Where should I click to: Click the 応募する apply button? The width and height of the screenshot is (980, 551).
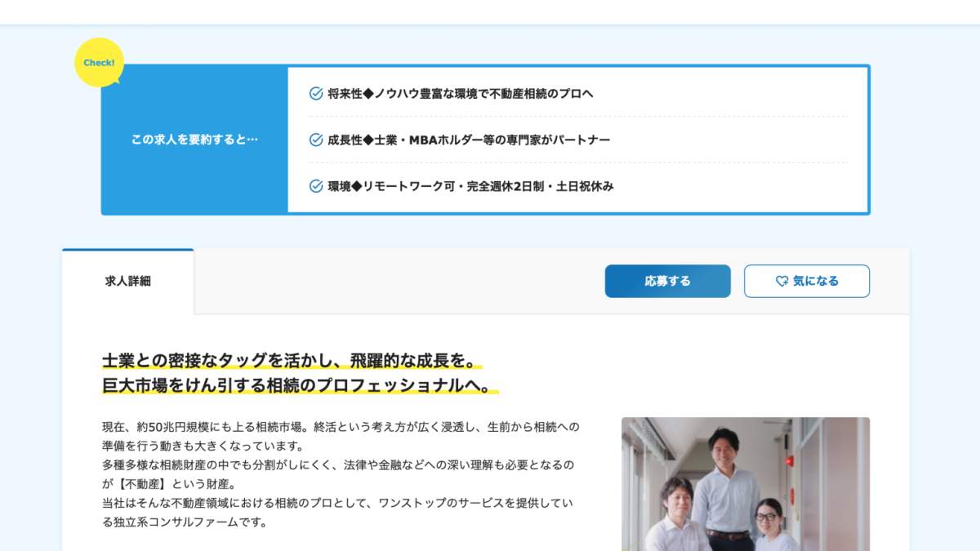pos(667,281)
